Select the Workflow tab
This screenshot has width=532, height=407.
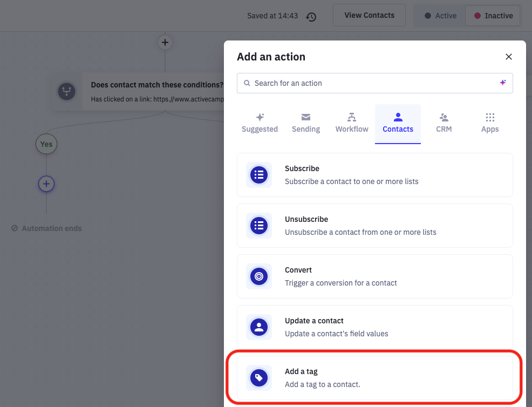click(352, 124)
